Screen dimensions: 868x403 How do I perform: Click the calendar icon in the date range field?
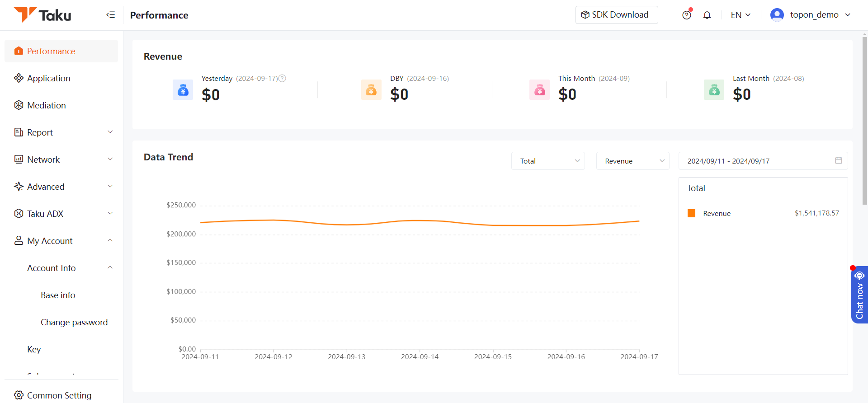click(839, 160)
